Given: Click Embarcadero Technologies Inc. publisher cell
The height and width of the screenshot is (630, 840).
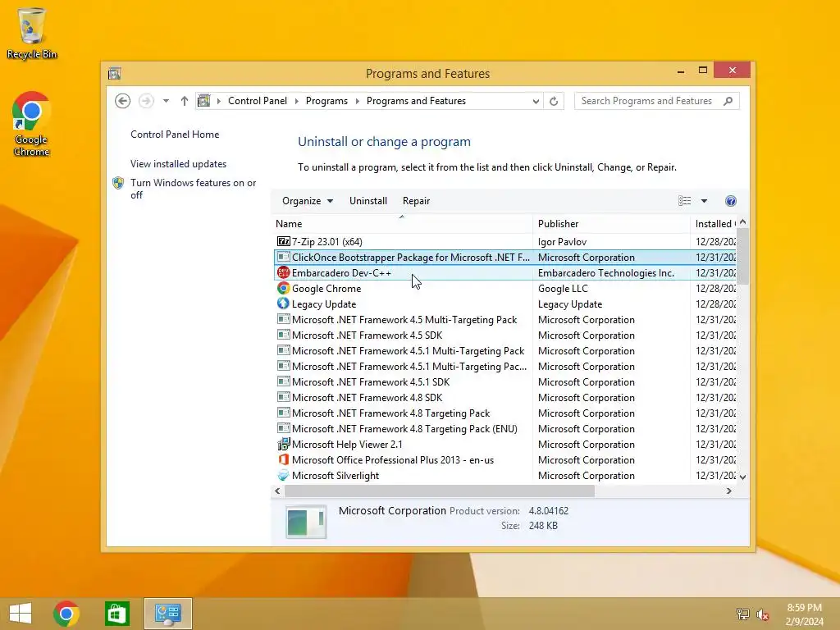Looking at the screenshot, I should [606, 272].
